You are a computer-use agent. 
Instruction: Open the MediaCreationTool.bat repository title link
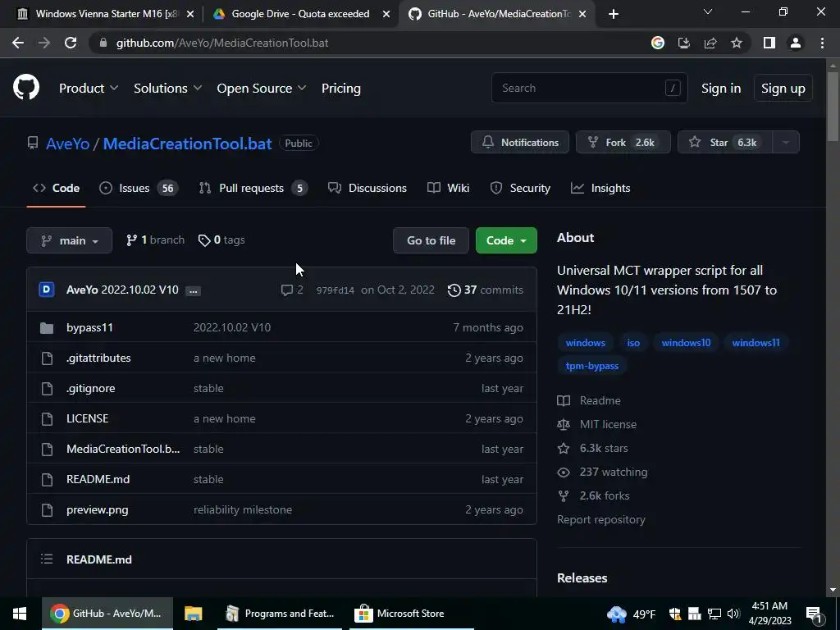point(188,144)
